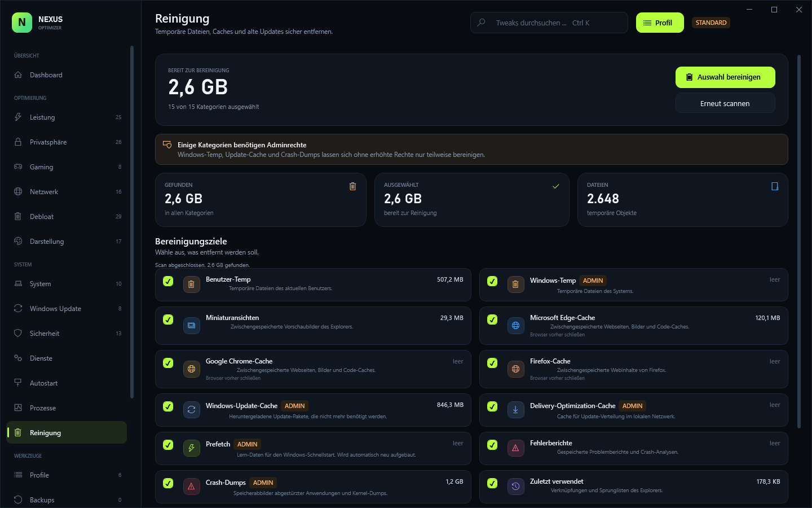Select the Gaming controller icon
The width and height of the screenshot is (812, 508).
pyautogui.click(x=18, y=167)
